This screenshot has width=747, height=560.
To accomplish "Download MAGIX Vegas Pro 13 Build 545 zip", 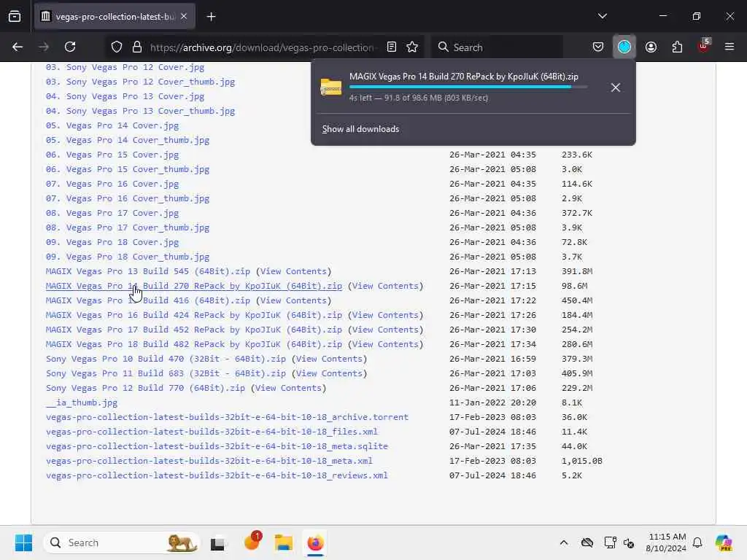I will 147,271.
